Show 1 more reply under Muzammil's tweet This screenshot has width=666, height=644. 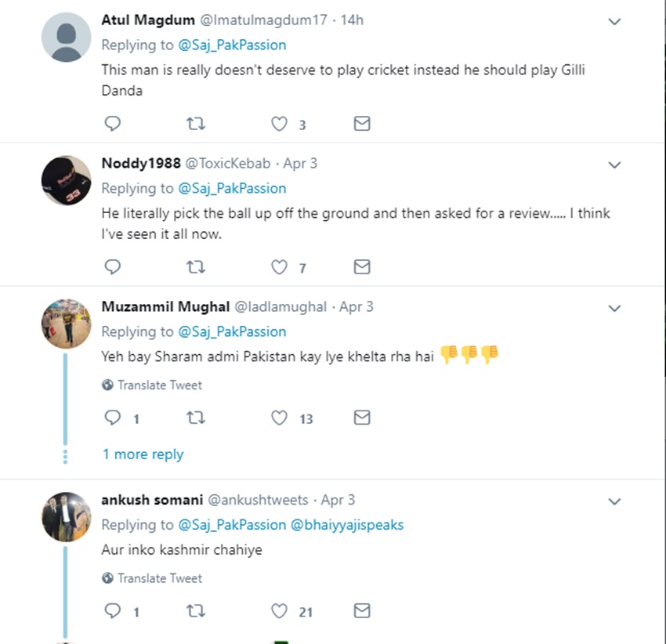143,454
